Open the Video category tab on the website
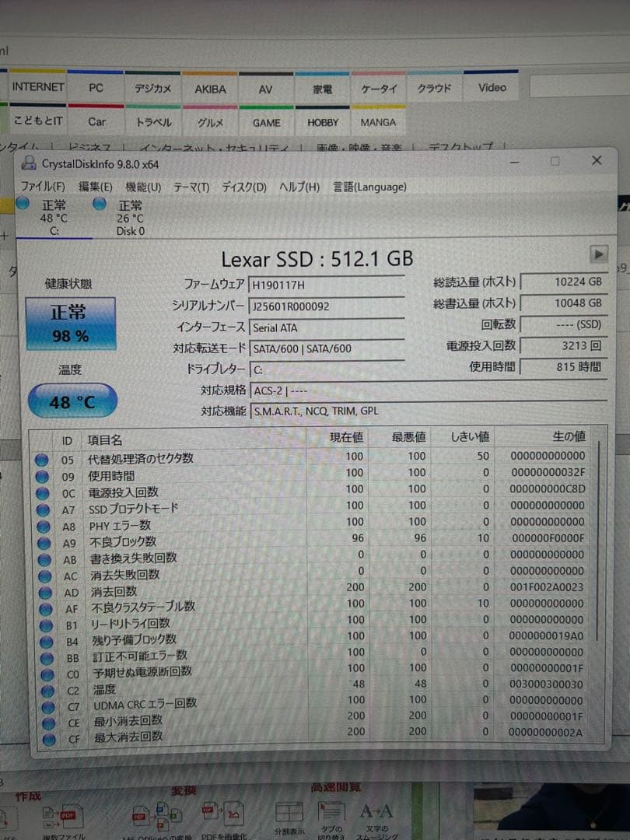This screenshot has height=840, width=630. click(492, 87)
